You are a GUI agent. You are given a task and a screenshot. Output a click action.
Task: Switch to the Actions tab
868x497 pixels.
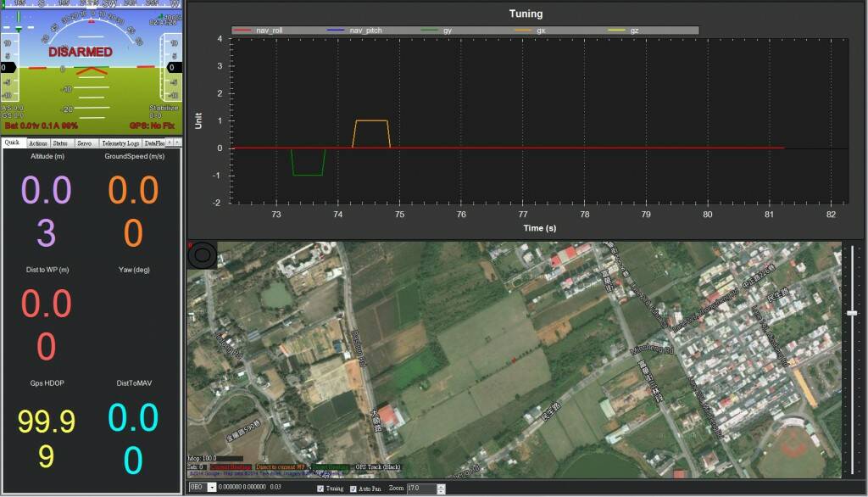pyautogui.click(x=37, y=143)
